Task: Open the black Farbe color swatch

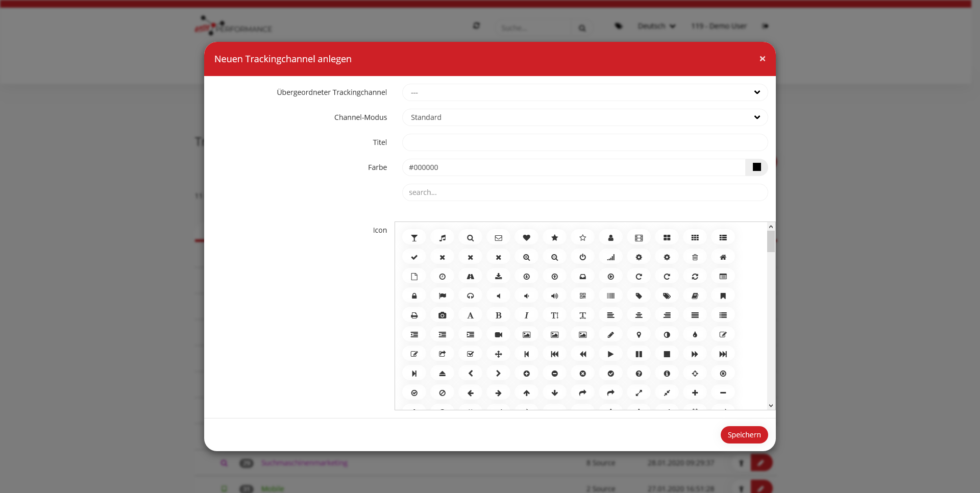Action: click(x=756, y=167)
